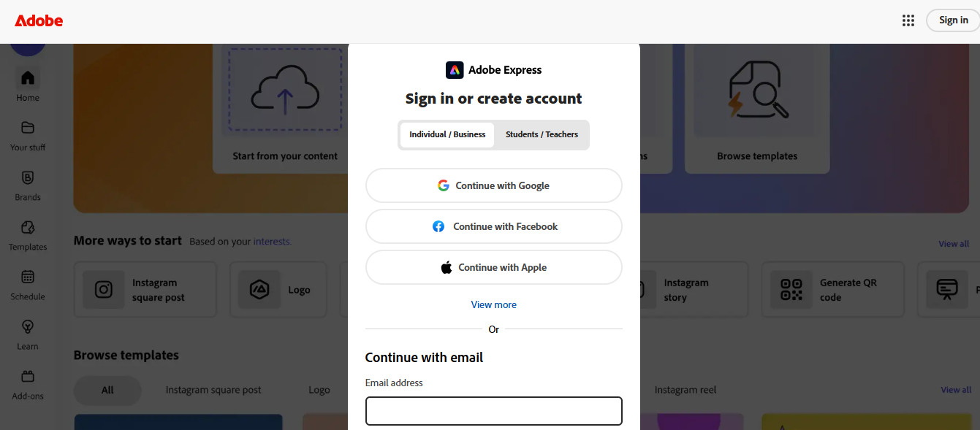Screen dimensions: 980x430
Task: Switch to the Students / Teachers tab
Action: tap(542, 134)
